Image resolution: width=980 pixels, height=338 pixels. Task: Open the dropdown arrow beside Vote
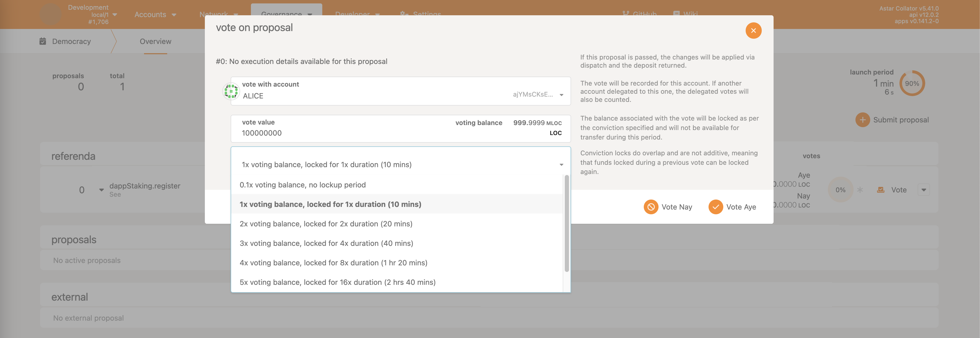point(923,190)
